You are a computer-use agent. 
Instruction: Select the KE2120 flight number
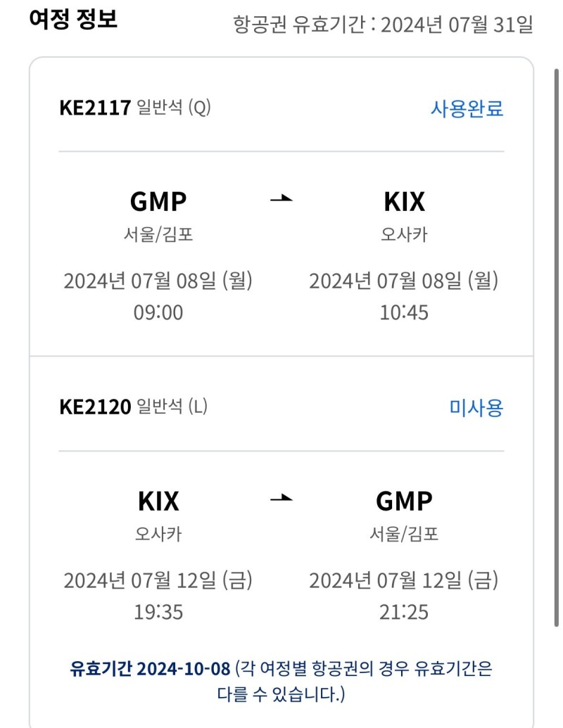click(95, 407)
